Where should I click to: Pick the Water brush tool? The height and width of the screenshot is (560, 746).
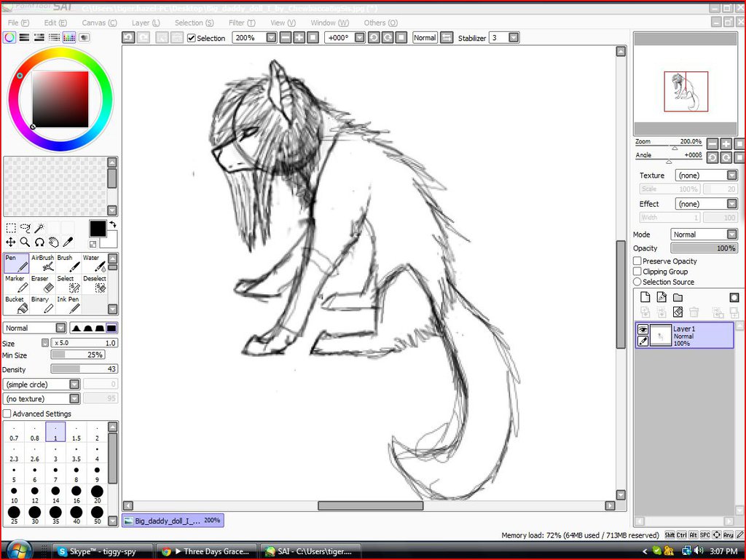click(x=95, y=263)
